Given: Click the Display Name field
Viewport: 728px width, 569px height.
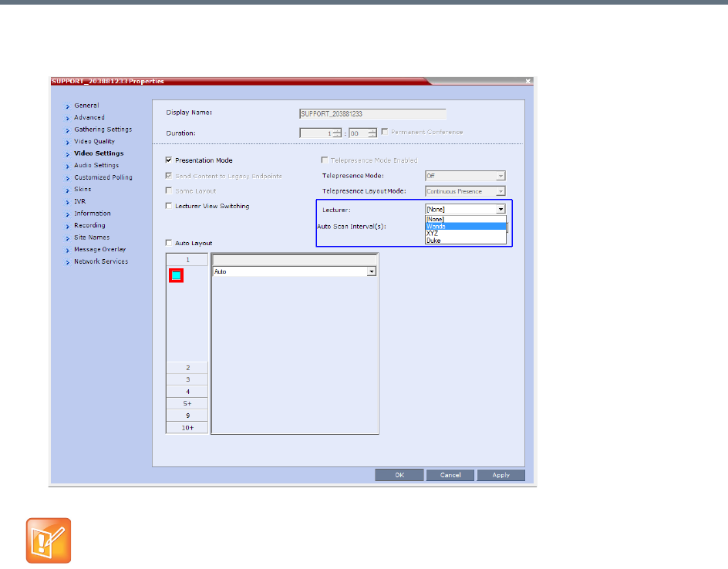Looking at the screenshot, I should 372,113.
